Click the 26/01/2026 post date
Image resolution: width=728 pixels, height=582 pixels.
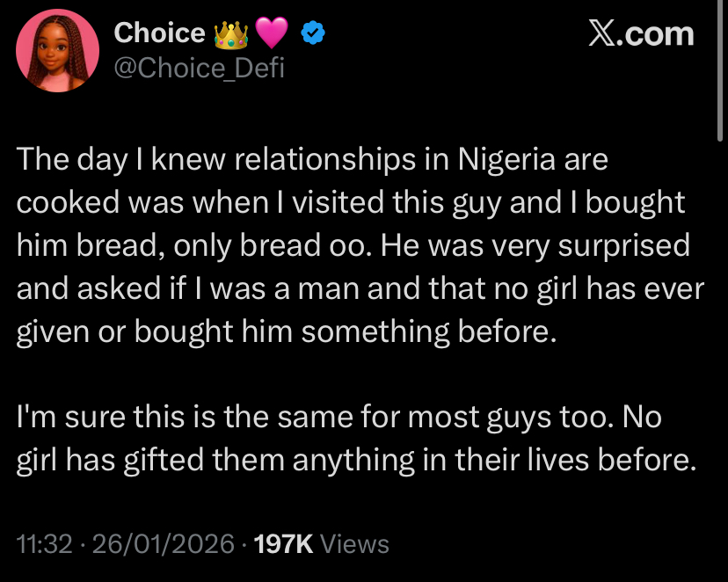point(162,544)
